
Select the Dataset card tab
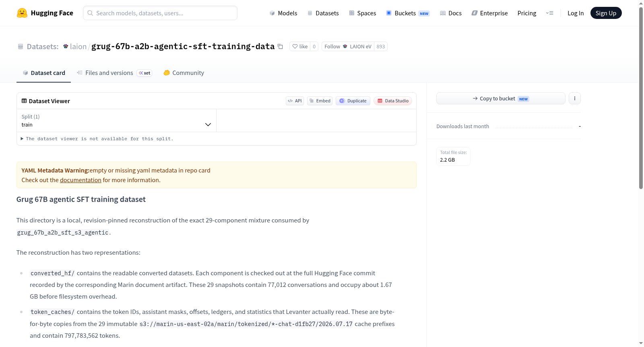tap(43, 73)
